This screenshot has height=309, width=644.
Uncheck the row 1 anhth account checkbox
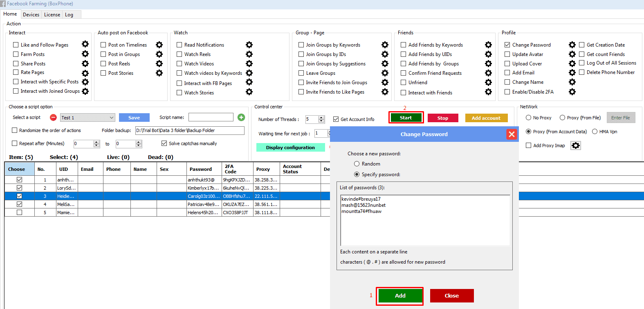coord(19,180)
